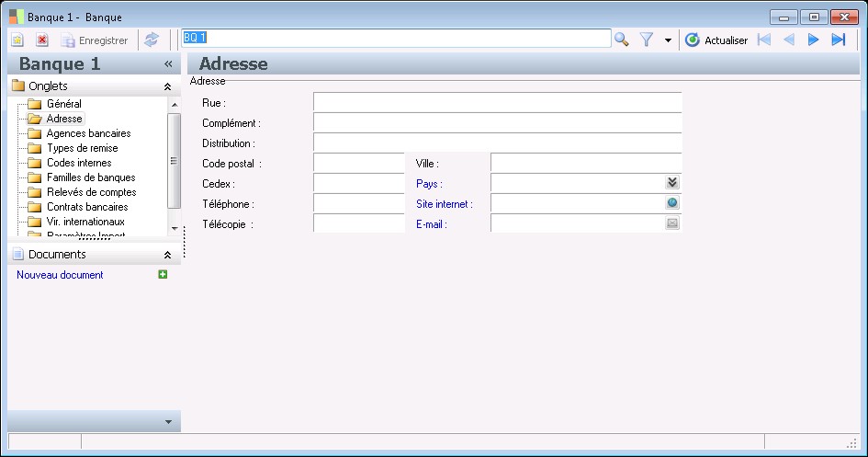Click the send e-mail envelope icon
This screenshot has width=868, height=457.
(x=672, y=223)
